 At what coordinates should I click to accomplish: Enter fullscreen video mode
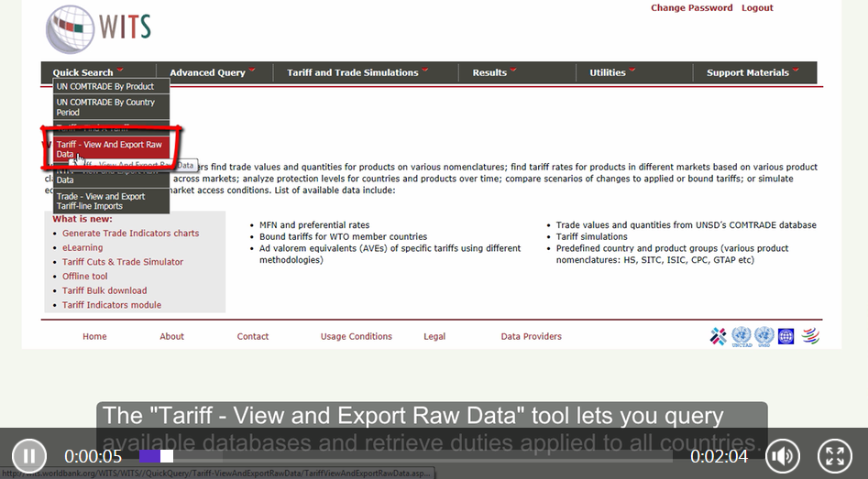click(833, 455)
